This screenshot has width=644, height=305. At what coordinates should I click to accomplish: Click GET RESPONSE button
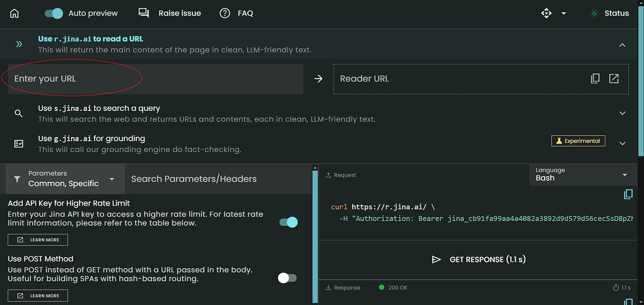pos(478,259)
